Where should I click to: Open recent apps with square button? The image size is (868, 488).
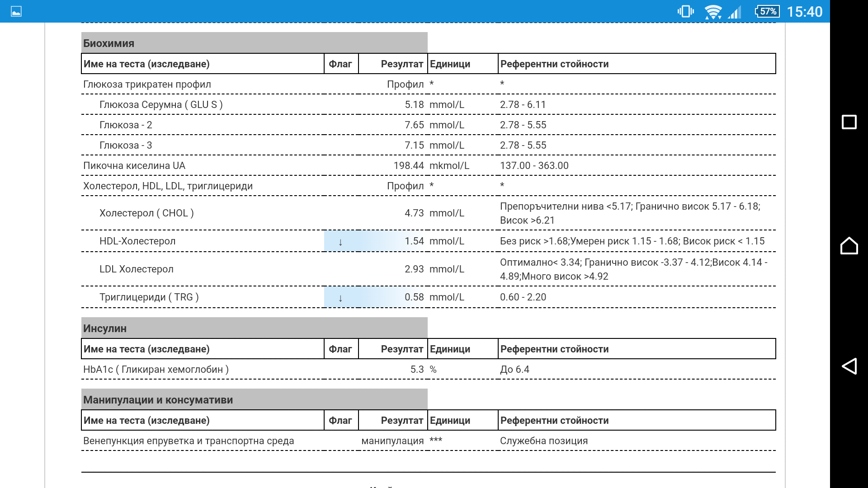point(849,122)
